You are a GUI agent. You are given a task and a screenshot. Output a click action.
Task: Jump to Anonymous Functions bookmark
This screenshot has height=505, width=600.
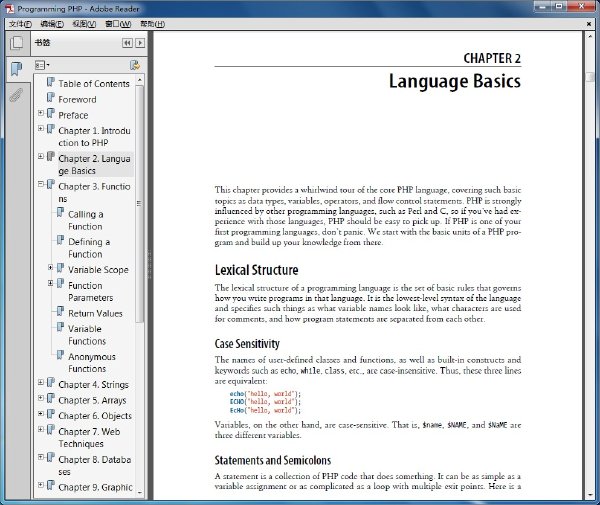[x=92, y=363]
